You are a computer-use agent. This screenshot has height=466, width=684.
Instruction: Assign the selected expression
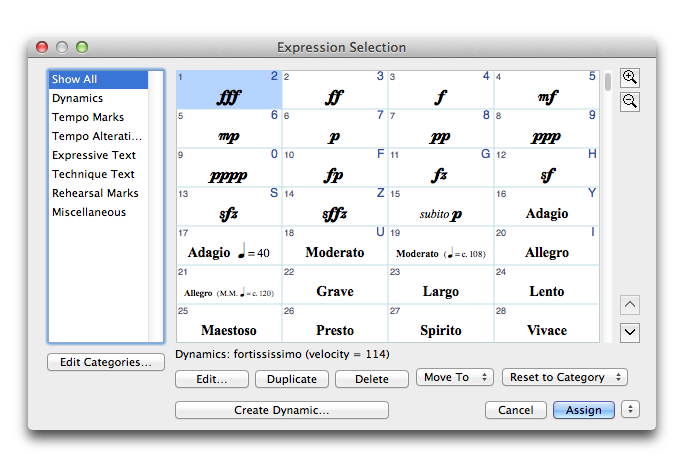tap(584, 410)
